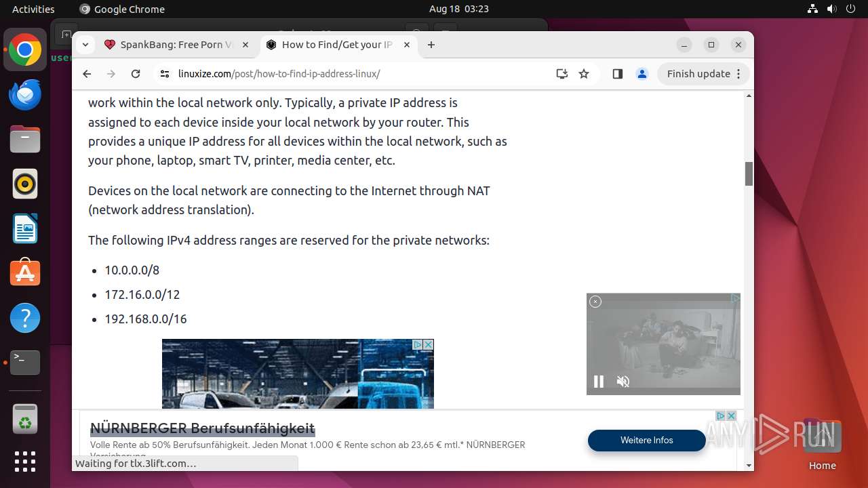Click the floating video ad thumbnail

(663, 344)
